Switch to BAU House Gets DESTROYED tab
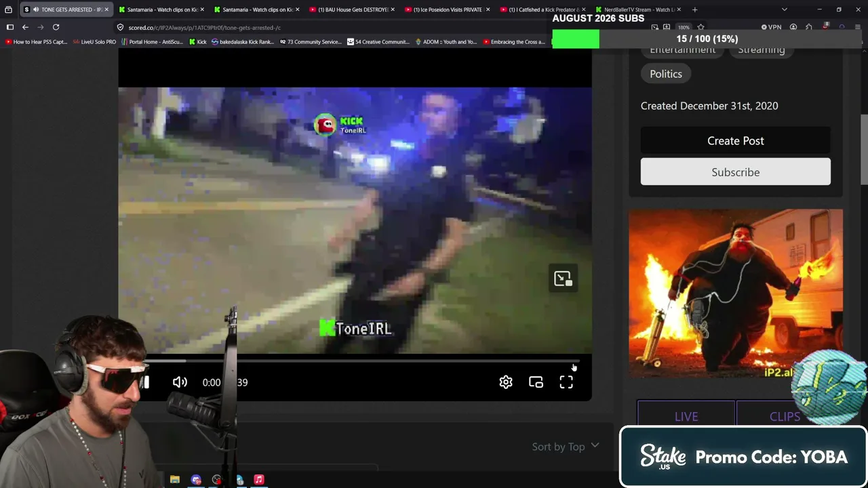Screen dimensions: 868x488 (352, 9)
